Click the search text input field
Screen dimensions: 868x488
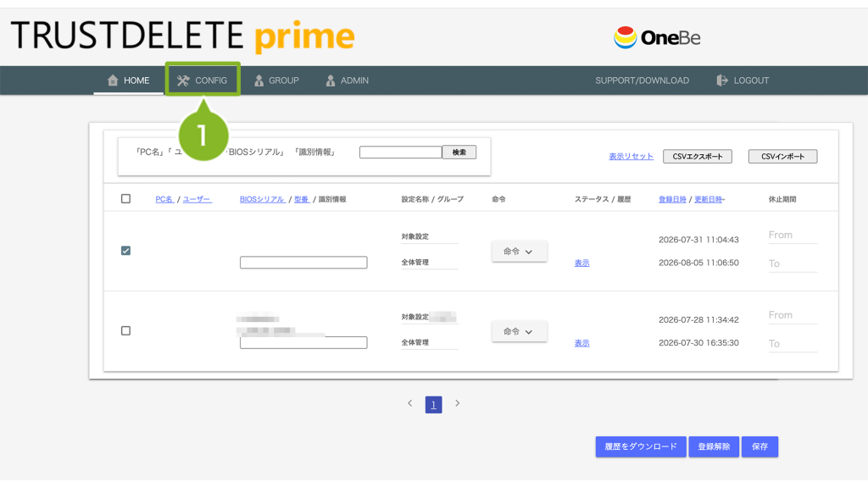click(x=401, y=152)
